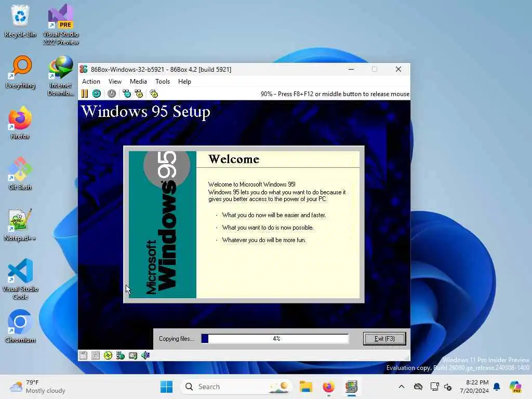Open the Copilot Preview taskbar icon
The image size is (532, 399).
(515, 387)
